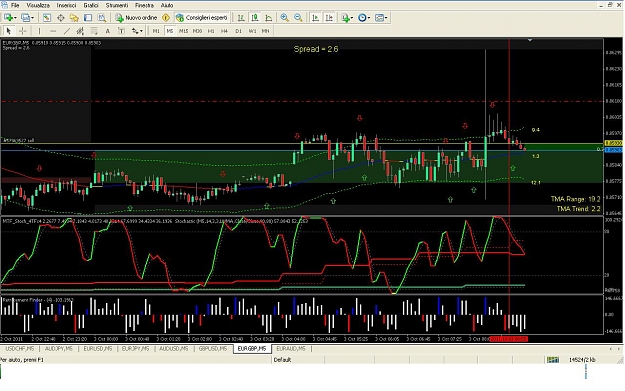Open the Templates dropdown

pyautogui.click(x=381, y=18)
